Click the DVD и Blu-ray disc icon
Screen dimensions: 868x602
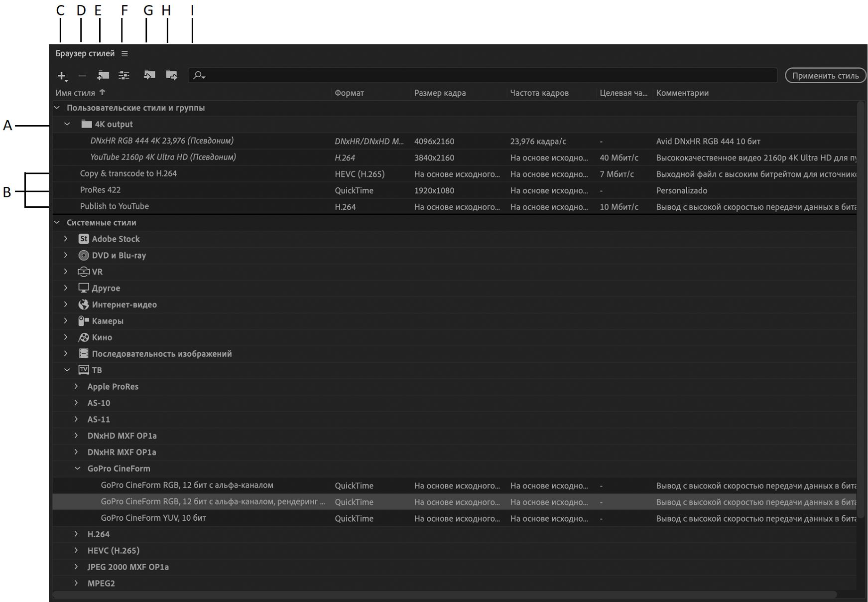[84, 255]
